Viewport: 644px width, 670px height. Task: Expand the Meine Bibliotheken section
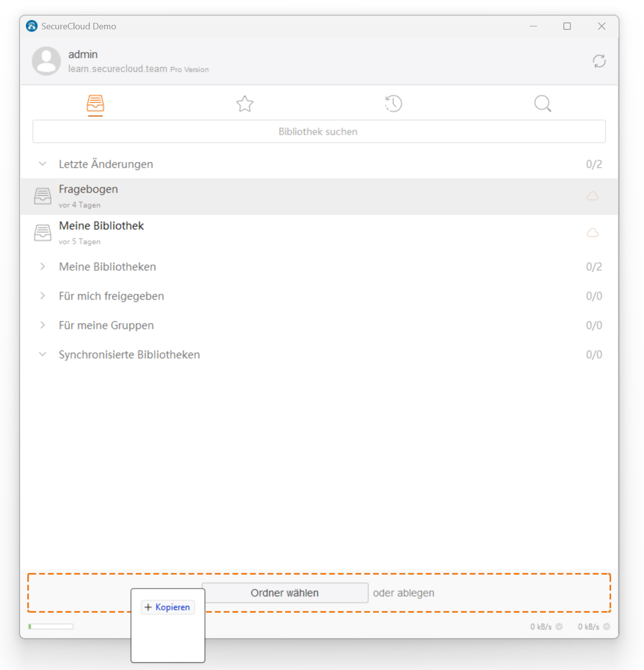point(42,267)
